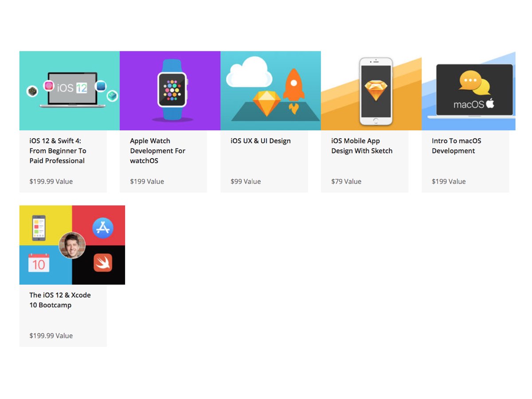Click the App Store icon in Bootcamp image

103,228
